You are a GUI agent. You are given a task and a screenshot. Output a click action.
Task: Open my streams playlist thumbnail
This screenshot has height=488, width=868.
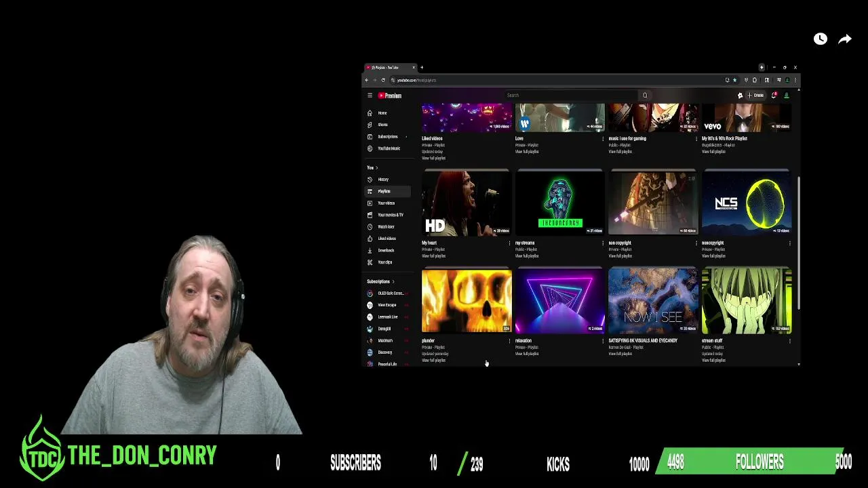559,203
